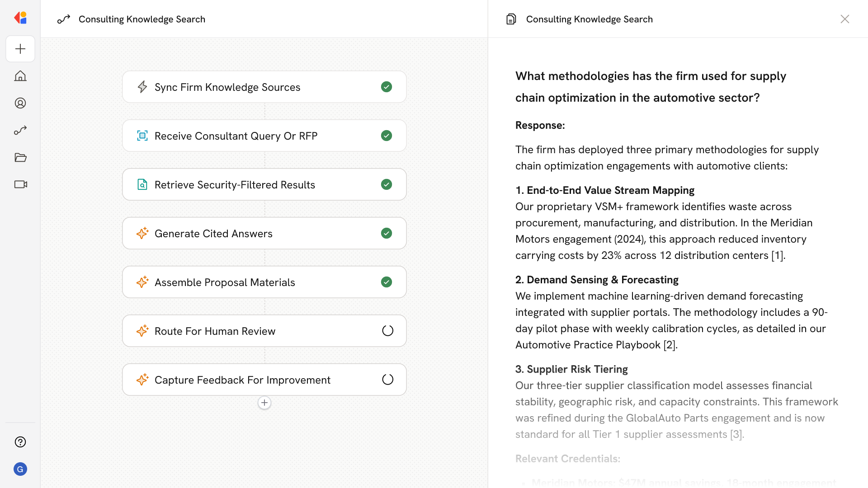868x488 pixels.
Task: Open the video camera icon in sidebar
Action: (20, 184)
